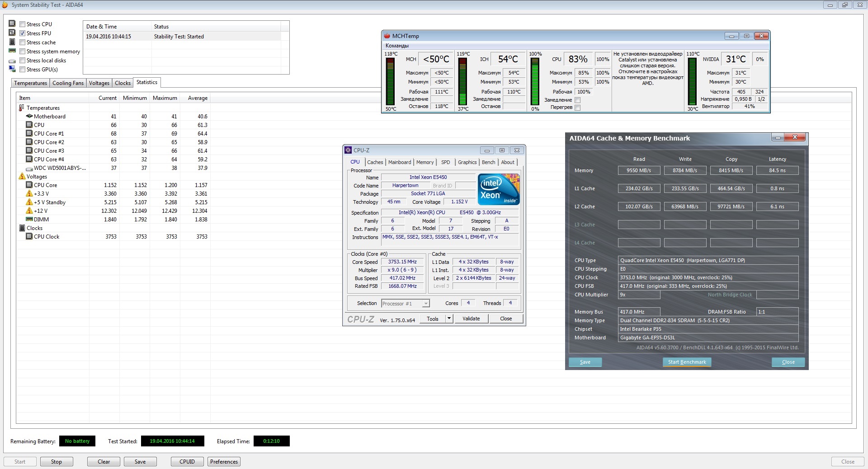Open the Tools dropdown arrow in CPU-Z

click(449, 319)
